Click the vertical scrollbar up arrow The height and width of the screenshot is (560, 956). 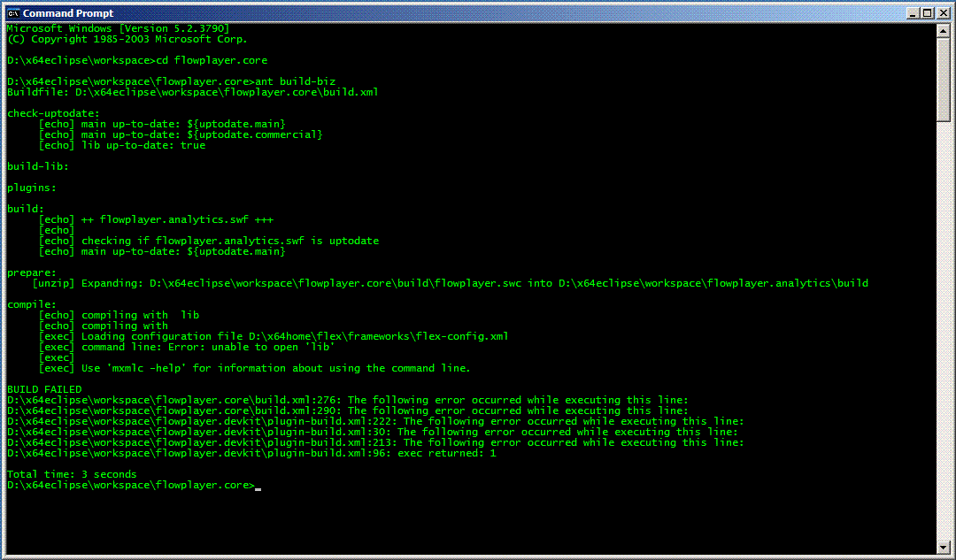point(944,30)
